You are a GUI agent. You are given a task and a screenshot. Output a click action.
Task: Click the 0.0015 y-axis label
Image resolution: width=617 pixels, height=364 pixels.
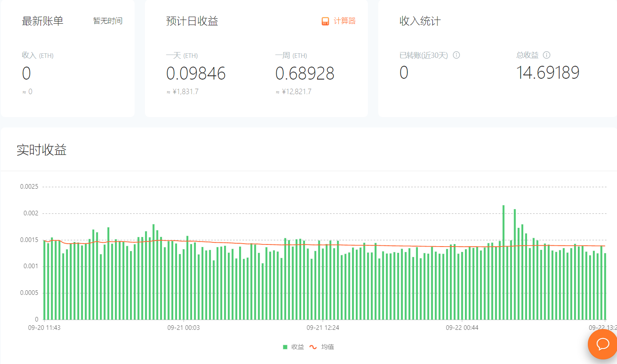click(x=29, y=240)
